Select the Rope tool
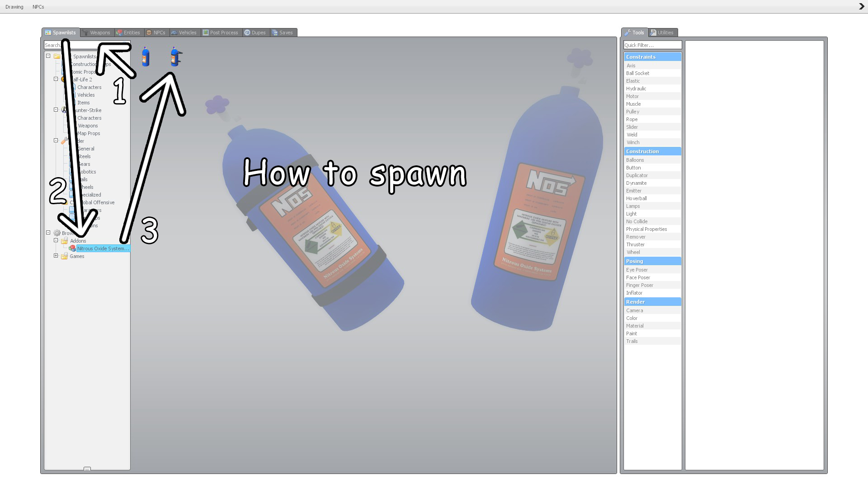Screen dimensions: 868x488 pos(652,119)
